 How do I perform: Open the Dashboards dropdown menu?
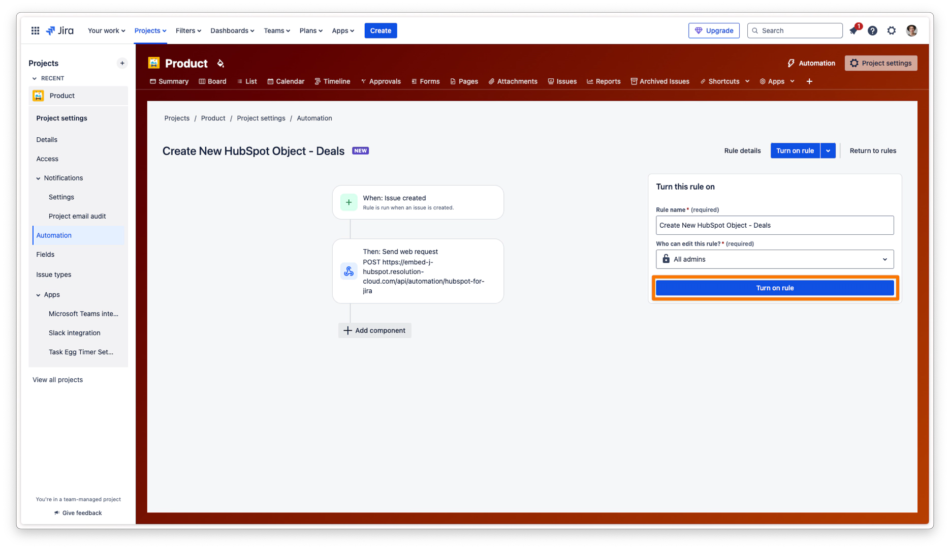point(232,30)
